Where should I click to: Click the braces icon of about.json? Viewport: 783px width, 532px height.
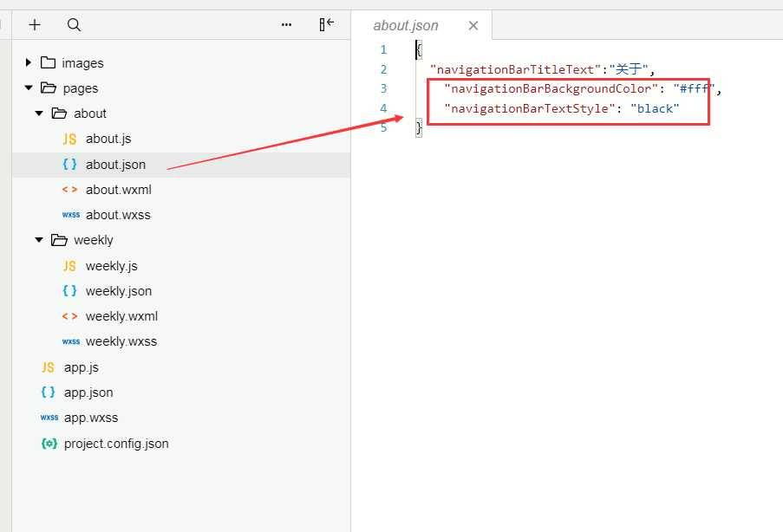click(70, 164)
